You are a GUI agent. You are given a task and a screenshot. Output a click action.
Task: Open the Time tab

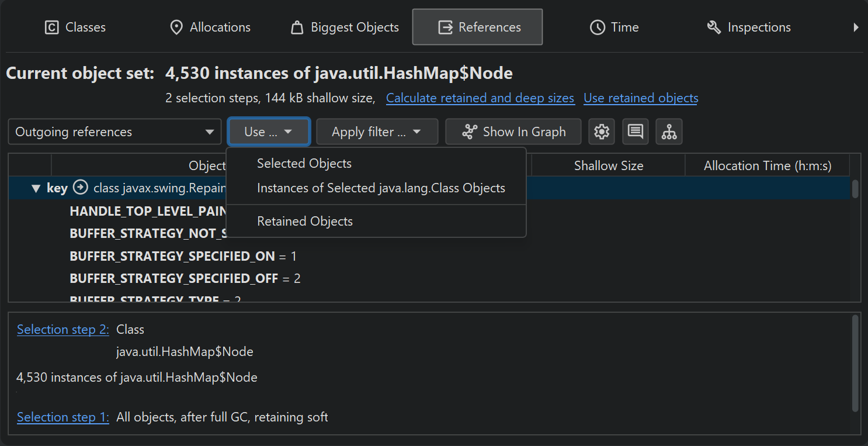[x=614, y=27]
